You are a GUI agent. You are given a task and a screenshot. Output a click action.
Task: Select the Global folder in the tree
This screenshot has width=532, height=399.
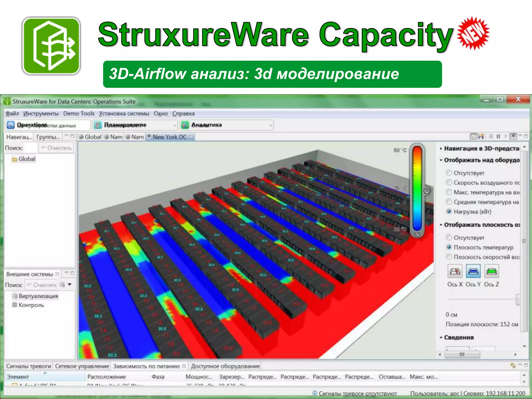coord(23,159)
